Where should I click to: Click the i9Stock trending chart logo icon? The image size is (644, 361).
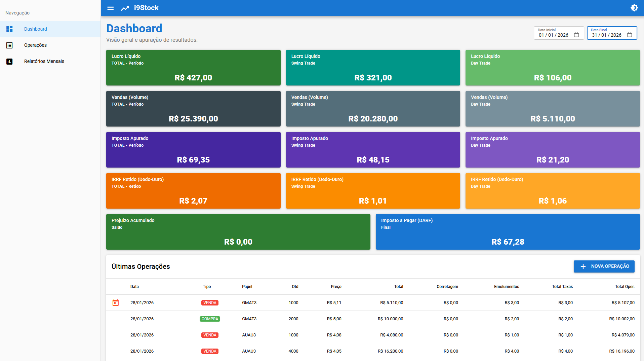(125, 8)
